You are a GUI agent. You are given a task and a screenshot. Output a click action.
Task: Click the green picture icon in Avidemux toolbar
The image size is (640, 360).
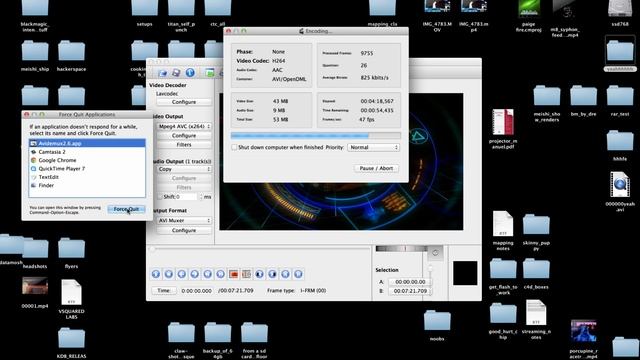click(209, 73)
